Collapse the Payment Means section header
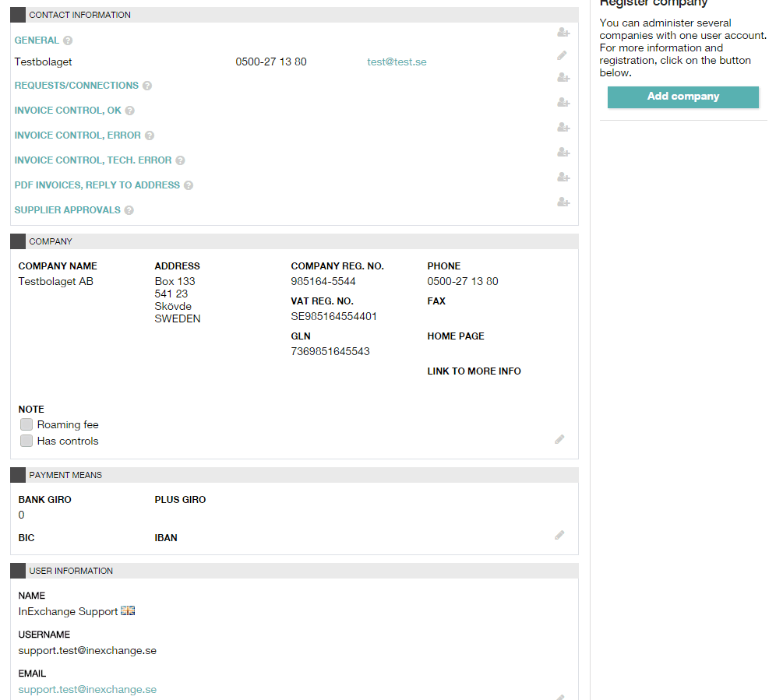Screen dimensions: 783x700 (x=18, y=475)
